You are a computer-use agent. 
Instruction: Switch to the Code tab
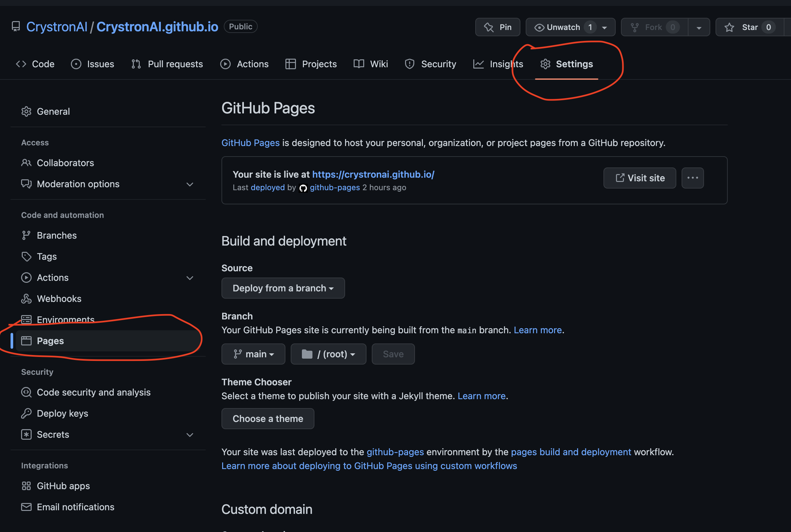pos(35,64)
